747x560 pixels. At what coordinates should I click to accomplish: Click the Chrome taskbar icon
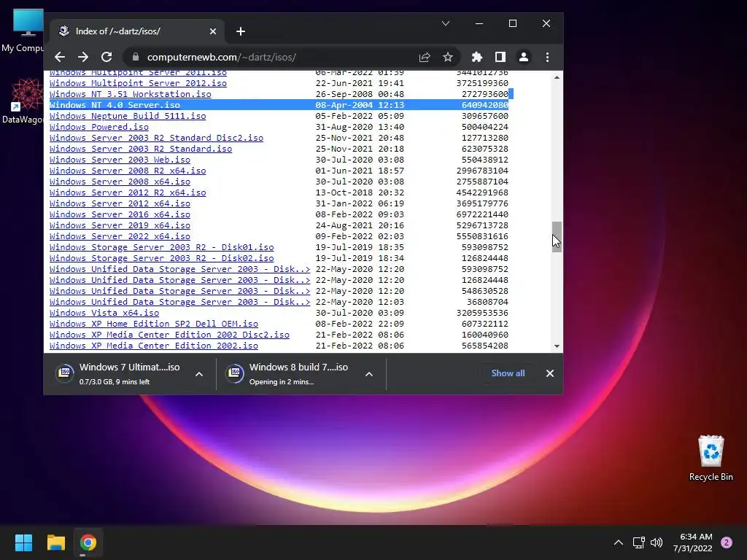[x=88, y=542]
